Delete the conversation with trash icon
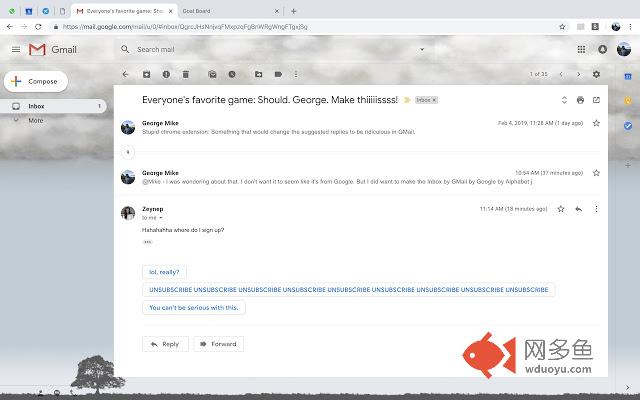640x400 pixels. 186,74
